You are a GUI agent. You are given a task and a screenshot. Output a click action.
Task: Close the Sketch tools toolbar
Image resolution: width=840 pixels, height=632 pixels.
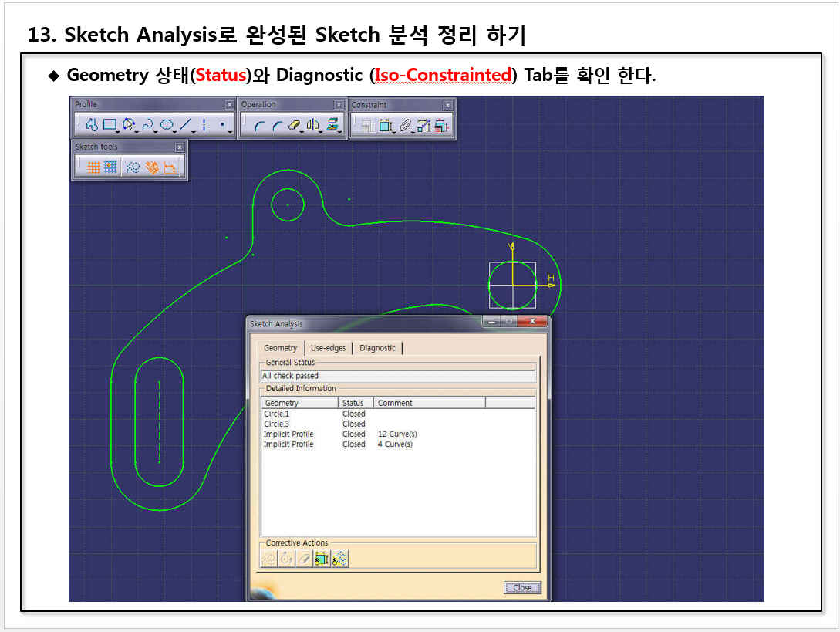180,147
